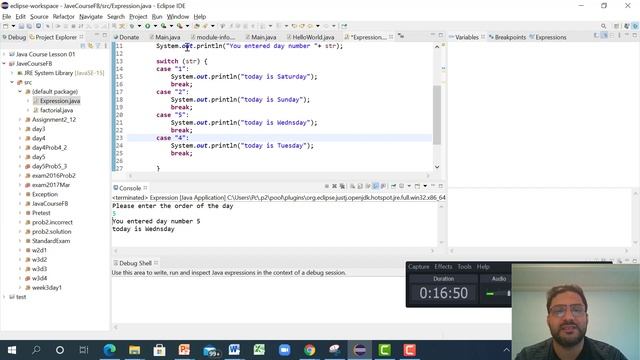640x360 pixels.
Task: Select factorial.java in Project Explorer
Action: 56,110
